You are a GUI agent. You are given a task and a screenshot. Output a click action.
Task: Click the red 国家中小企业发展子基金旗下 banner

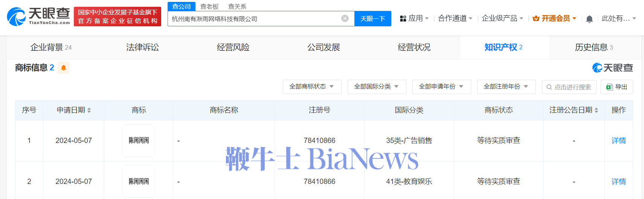tap(118, 17)
